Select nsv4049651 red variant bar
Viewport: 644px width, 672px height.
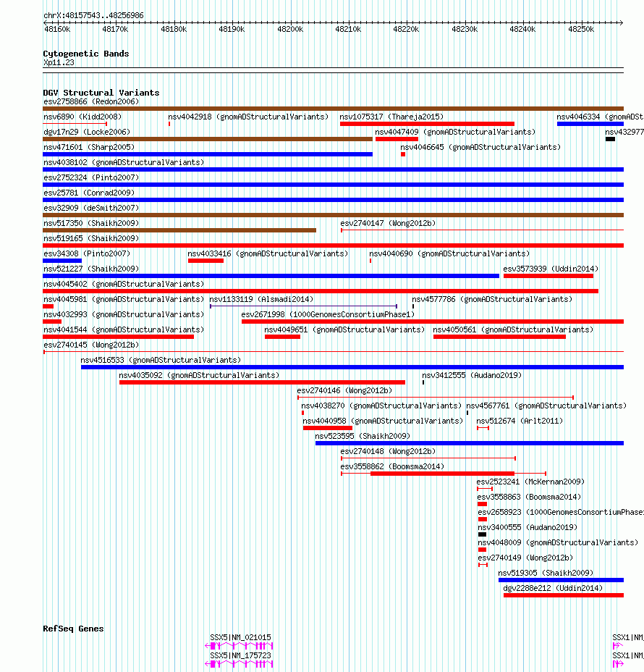283,337
